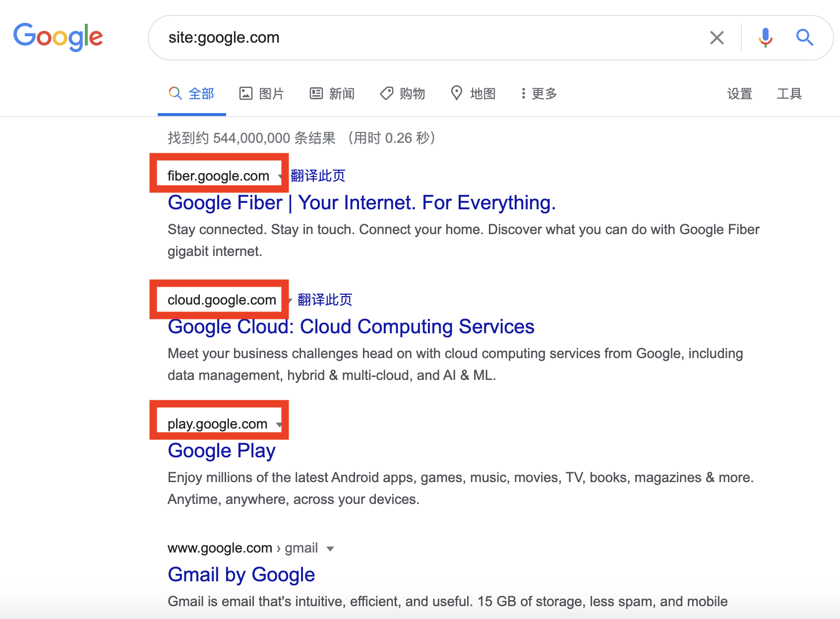
Task: Select the 地图 maps tab
Action: (x=473, y=94)
